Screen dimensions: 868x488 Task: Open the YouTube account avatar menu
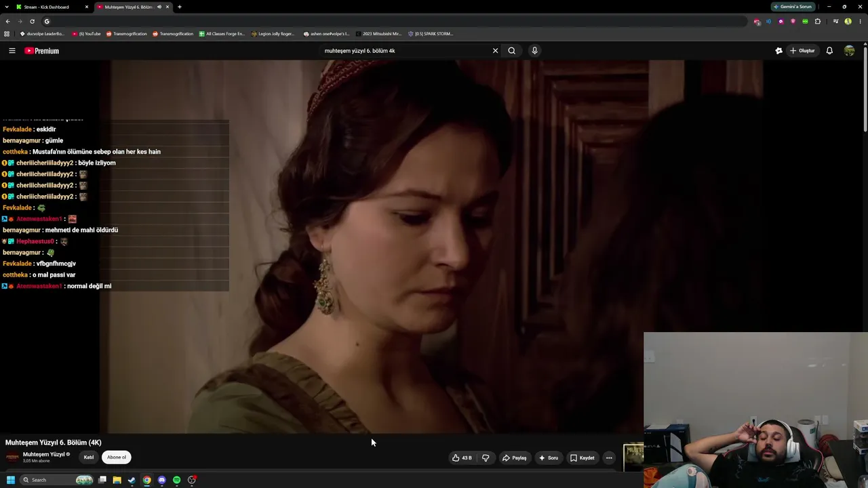click(849, 51)
